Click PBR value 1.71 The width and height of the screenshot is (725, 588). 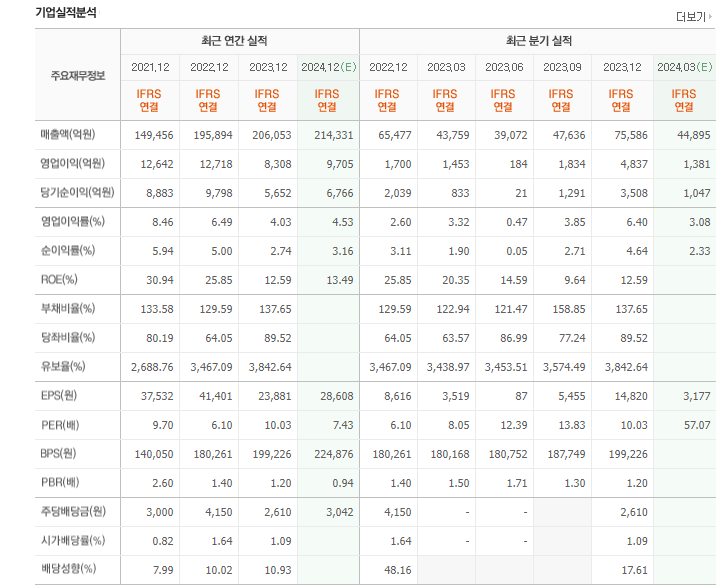[517, 484]
